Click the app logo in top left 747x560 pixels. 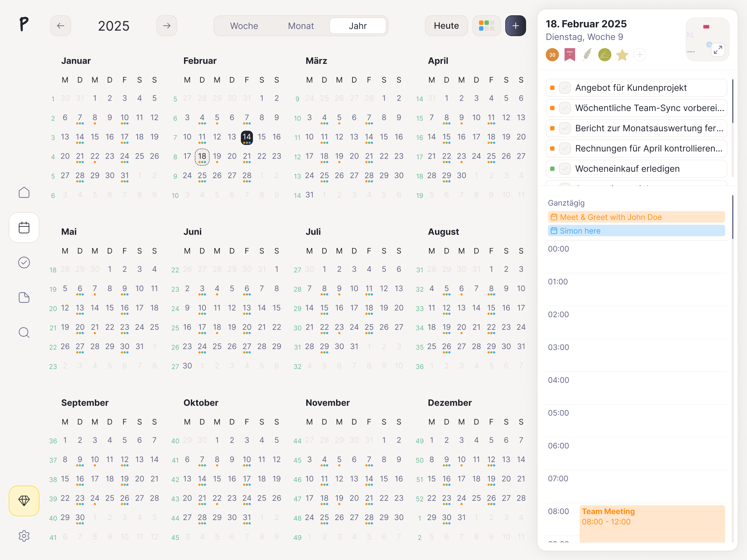click(24, 24)
